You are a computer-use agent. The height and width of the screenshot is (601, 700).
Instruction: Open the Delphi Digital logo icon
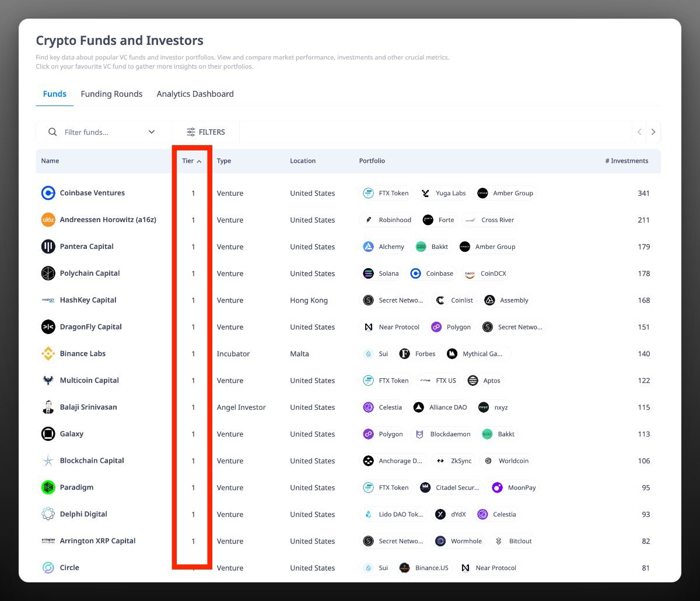coord(48,514)
